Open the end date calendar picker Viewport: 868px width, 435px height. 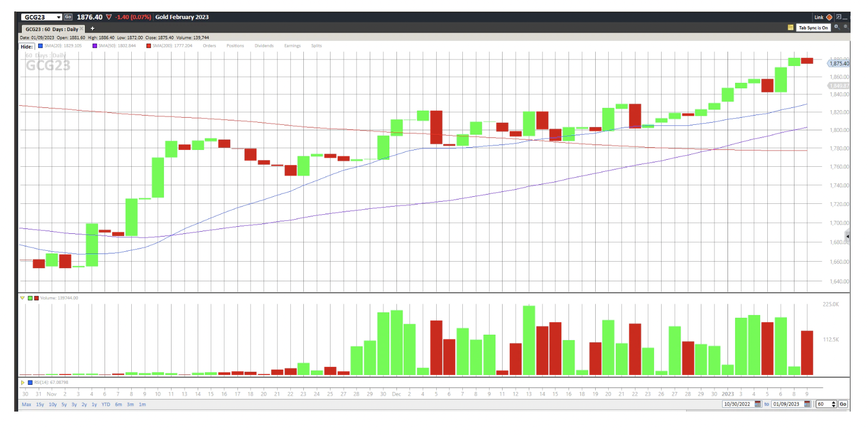(807, 404)
